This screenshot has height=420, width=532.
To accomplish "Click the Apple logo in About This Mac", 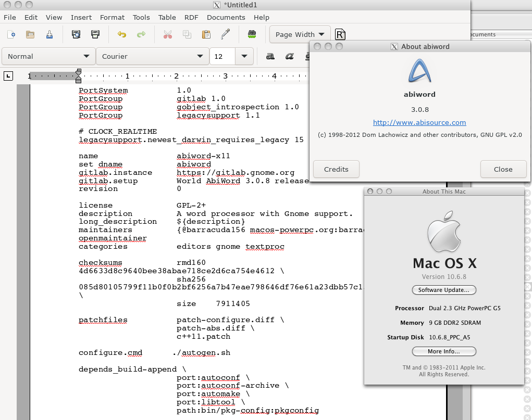I will pos(444,231).
